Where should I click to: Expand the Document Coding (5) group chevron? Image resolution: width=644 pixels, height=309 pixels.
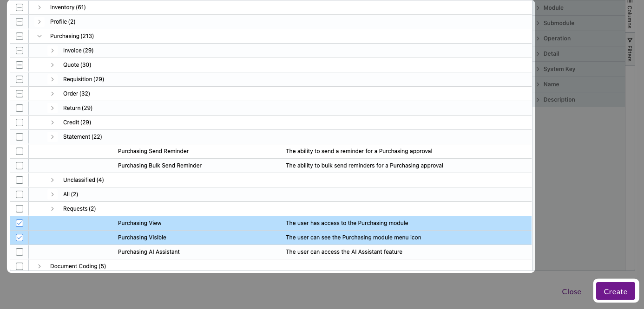[x=39, y=266]
